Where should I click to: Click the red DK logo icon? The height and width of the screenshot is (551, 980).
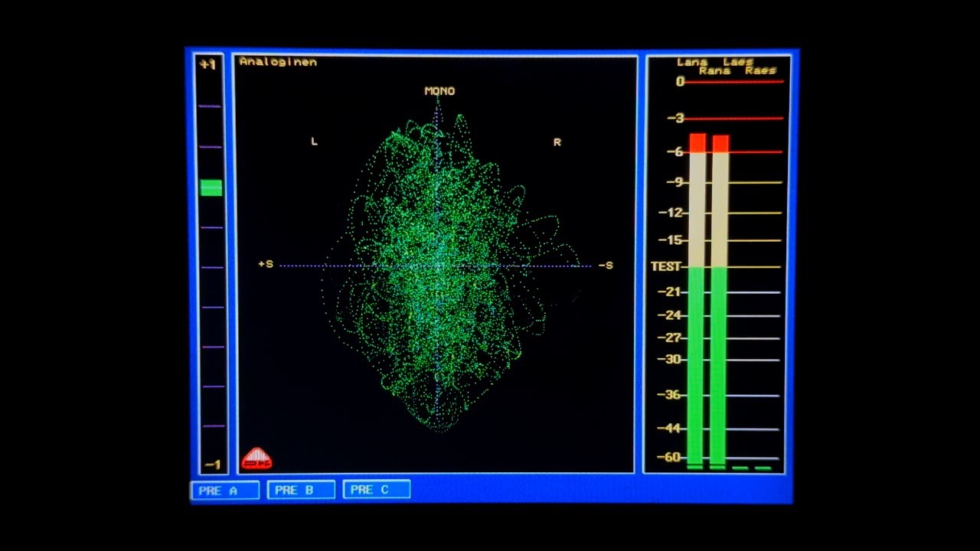tap(256, 458)
